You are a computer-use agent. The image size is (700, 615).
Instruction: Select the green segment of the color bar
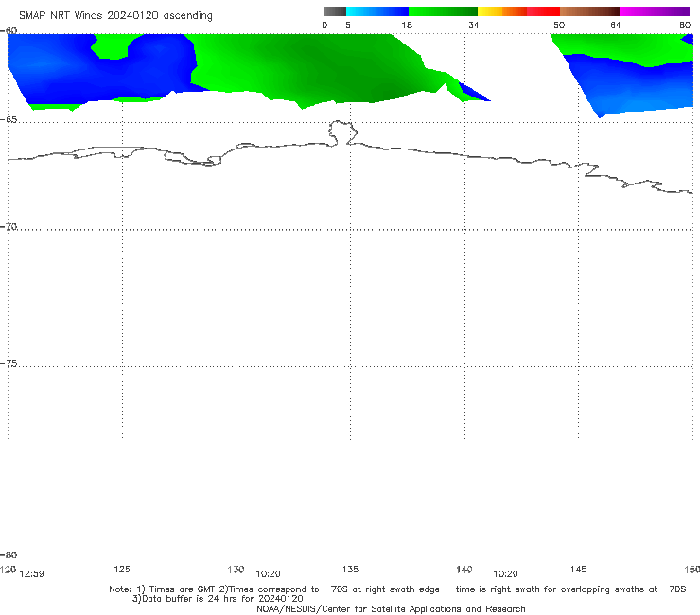click(x=443, y=11)
